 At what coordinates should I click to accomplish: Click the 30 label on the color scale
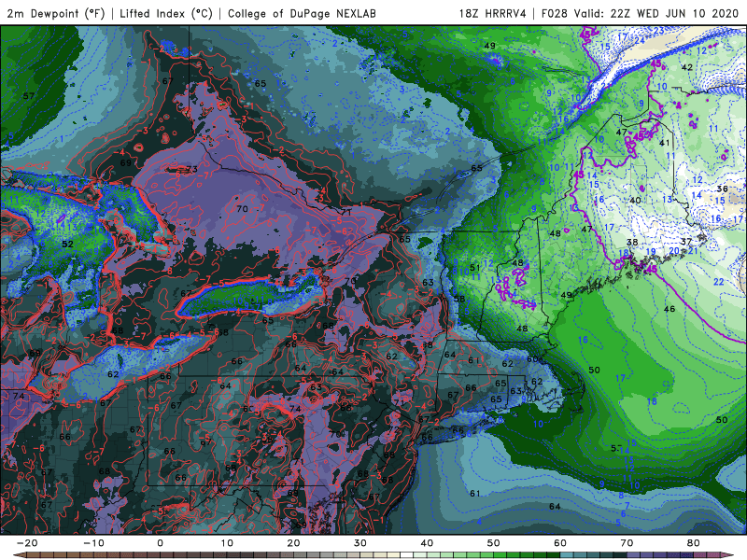coord(360,543)
